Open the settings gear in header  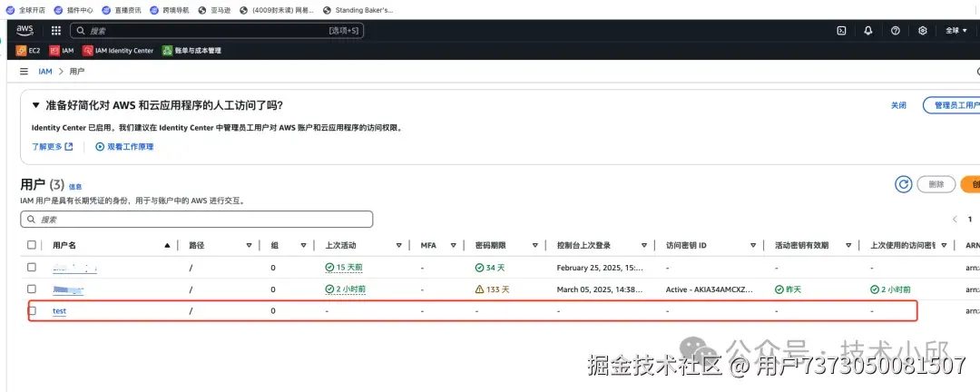[923, 31]
